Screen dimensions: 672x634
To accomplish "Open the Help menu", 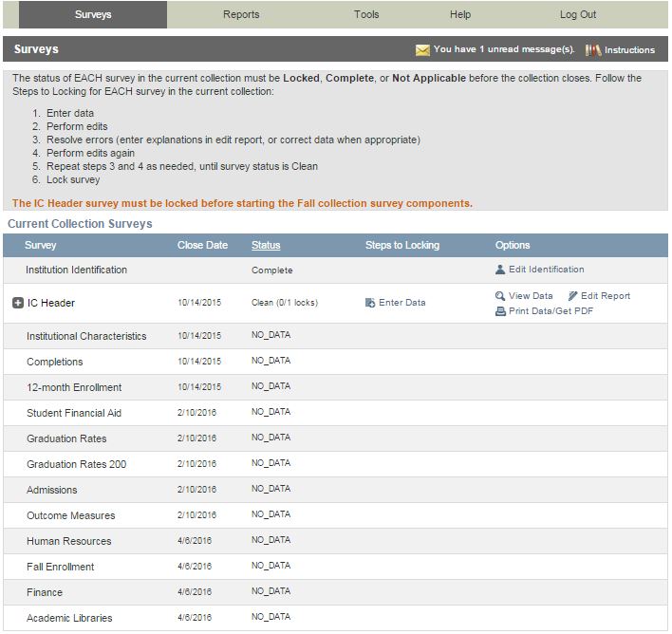I will [460, 15].
